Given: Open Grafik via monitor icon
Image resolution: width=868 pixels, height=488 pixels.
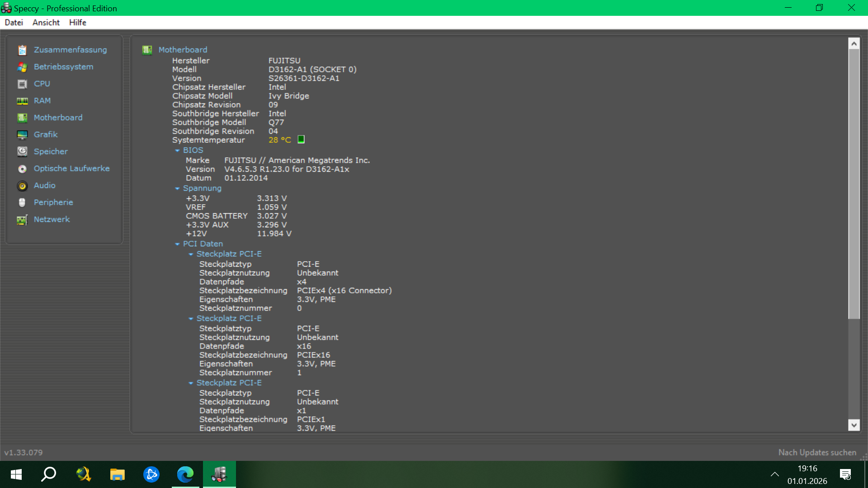Looking at the screenshot, I should click(x=22, y=135).
